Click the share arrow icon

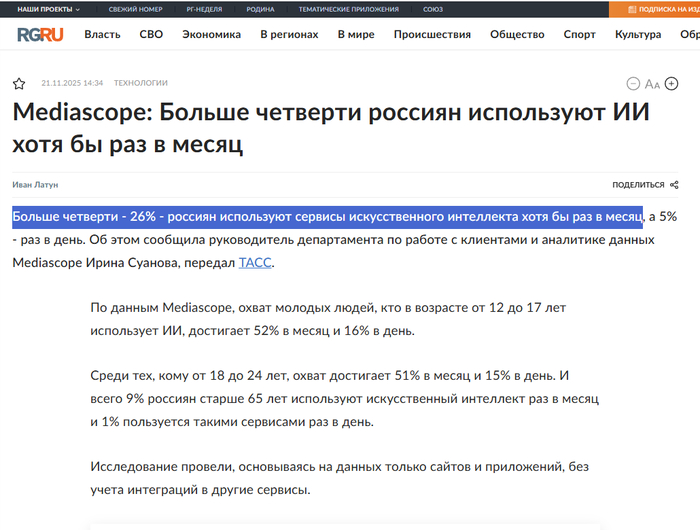(x=674, y=185)
